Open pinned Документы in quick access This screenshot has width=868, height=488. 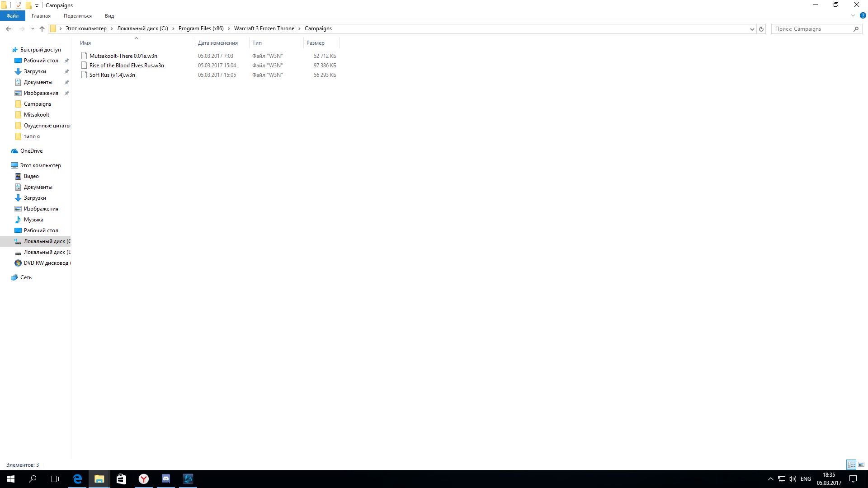(x=38, y=82)
